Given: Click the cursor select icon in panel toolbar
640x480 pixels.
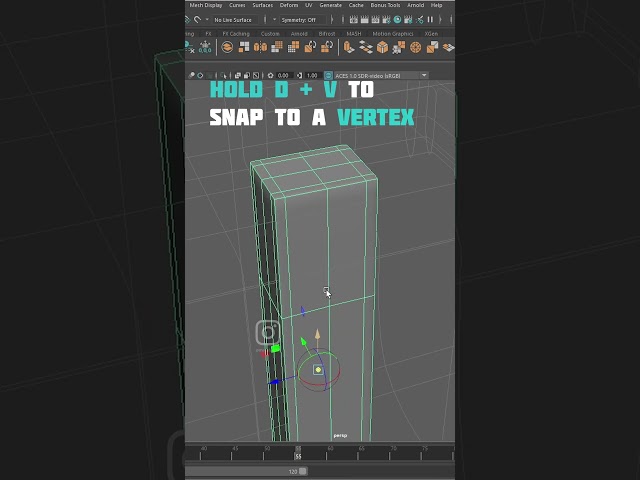Looking at the screenshot, I should (223, 76).
